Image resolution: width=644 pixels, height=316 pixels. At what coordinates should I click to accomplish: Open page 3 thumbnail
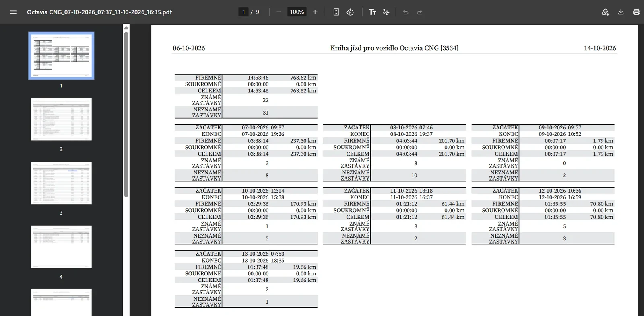[x=61, y=183]
